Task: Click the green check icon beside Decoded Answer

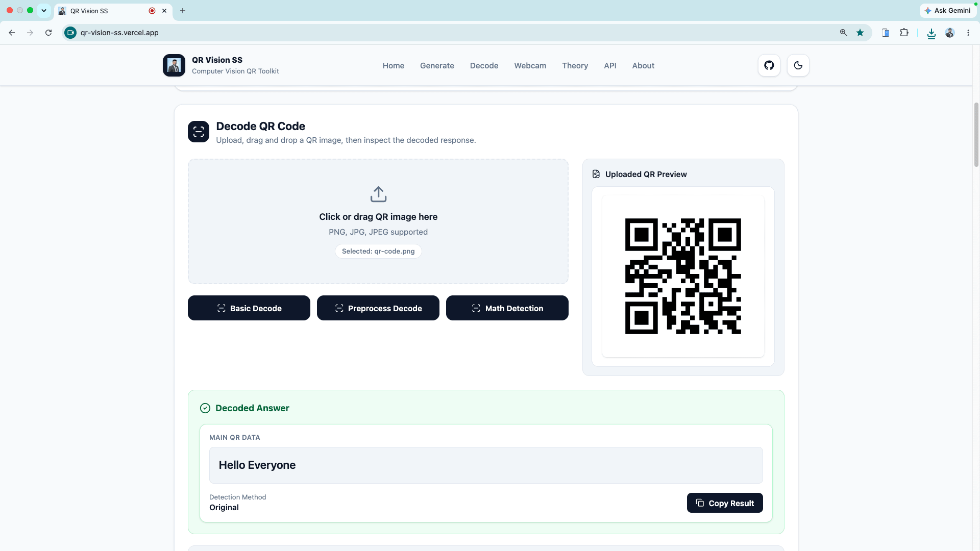Action: [x=205, y=408]
